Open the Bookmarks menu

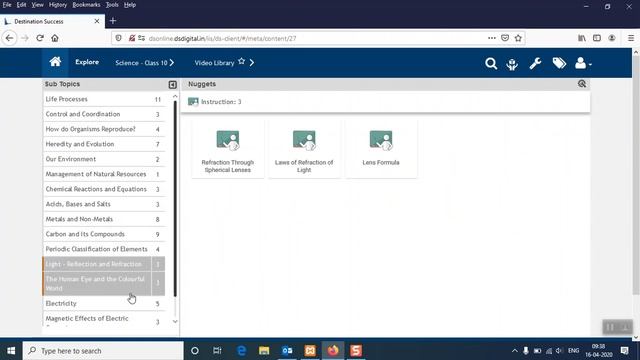click(86, 5)
